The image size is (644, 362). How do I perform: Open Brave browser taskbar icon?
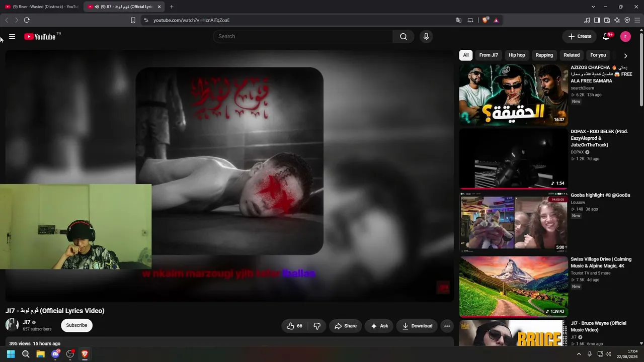85,354
